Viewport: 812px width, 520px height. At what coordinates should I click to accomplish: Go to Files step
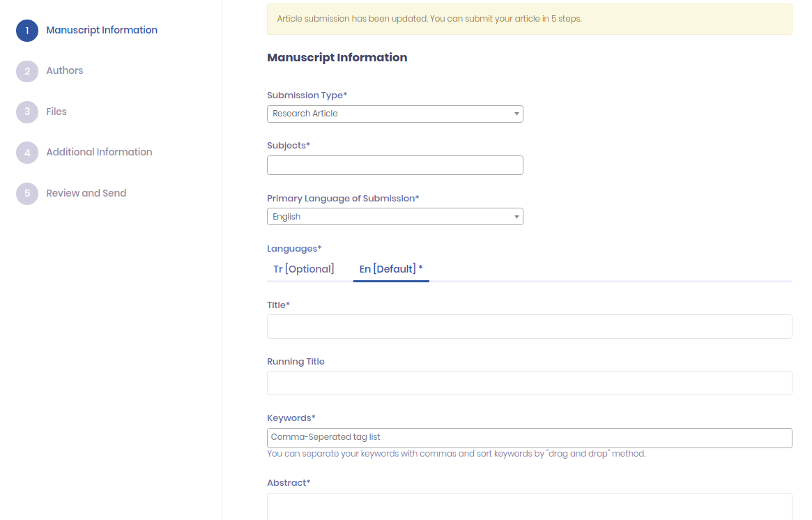click(56, 112)
